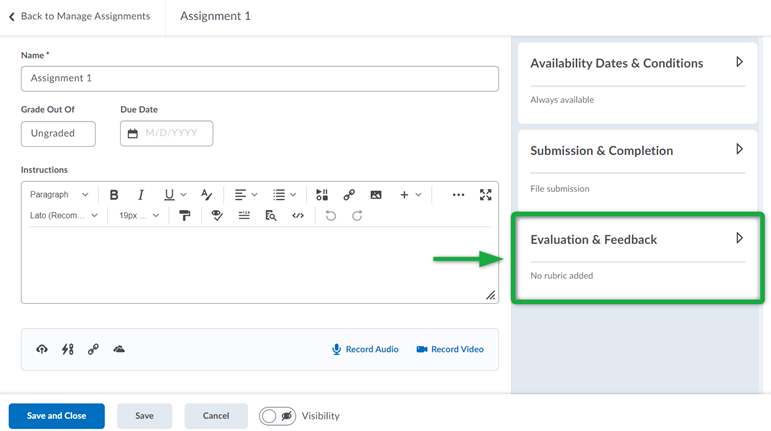The height and width of the screenshot is (431, 771).
Task: Click the Insert Stuff icon
Action: (x=322, y=195)
